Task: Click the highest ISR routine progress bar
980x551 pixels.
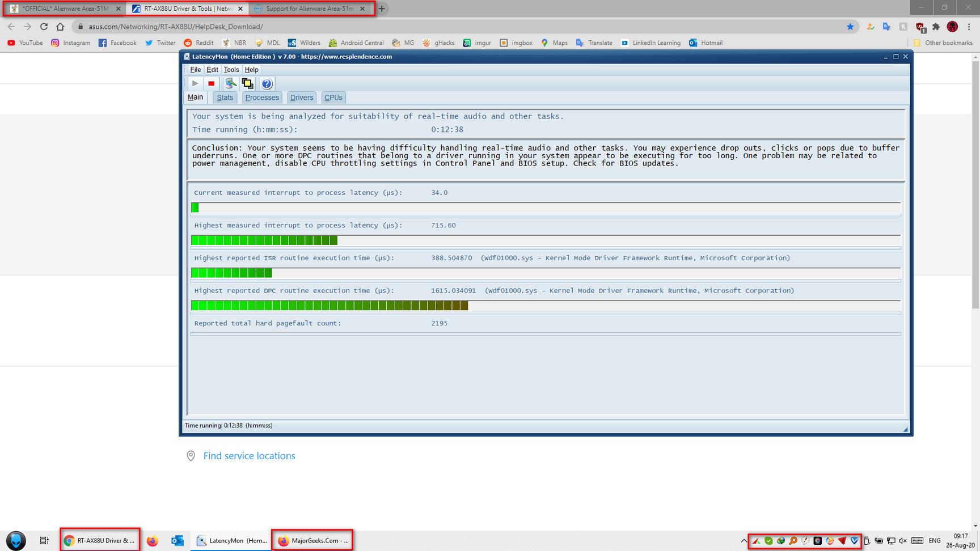Action: coord(546,273)
